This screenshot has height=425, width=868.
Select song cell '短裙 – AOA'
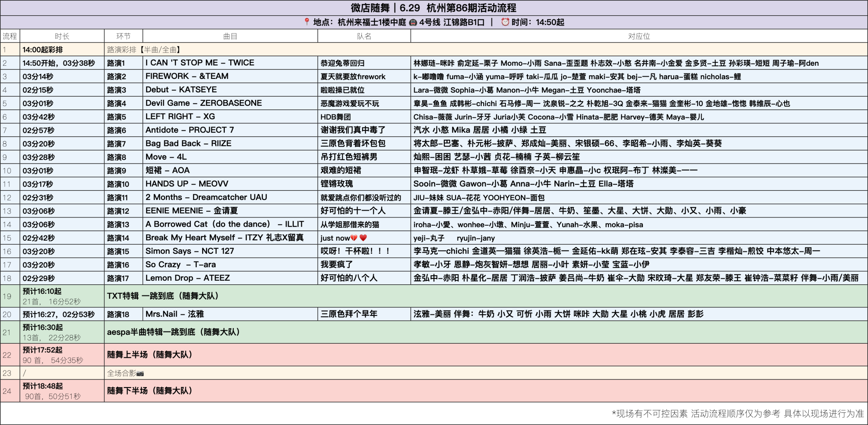[230, 170]
